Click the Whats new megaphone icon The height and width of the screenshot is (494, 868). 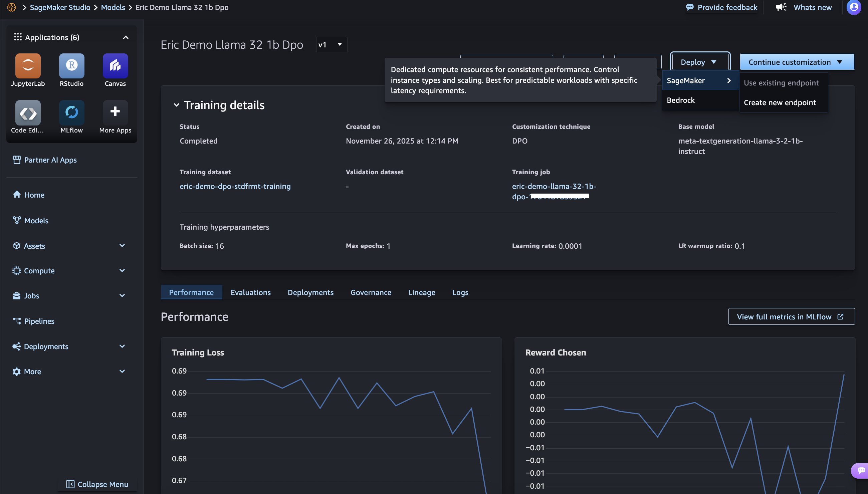[781, 7]
